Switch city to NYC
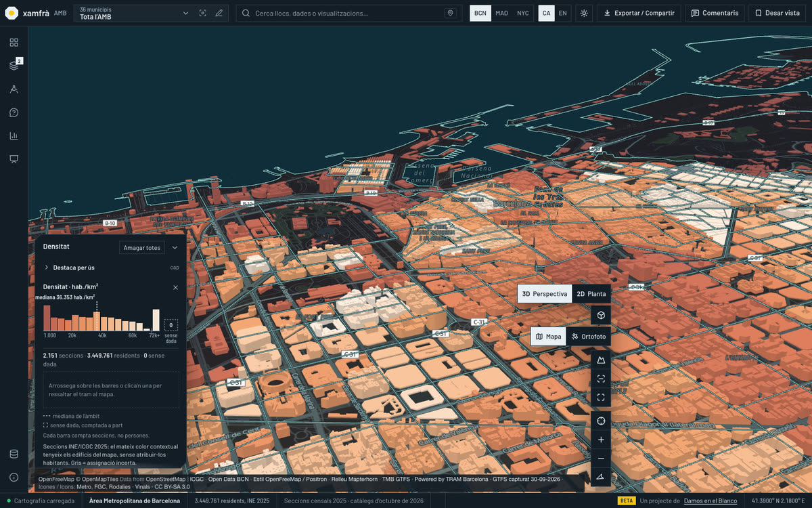Screen dimensions: 812x508 point(523,13)
